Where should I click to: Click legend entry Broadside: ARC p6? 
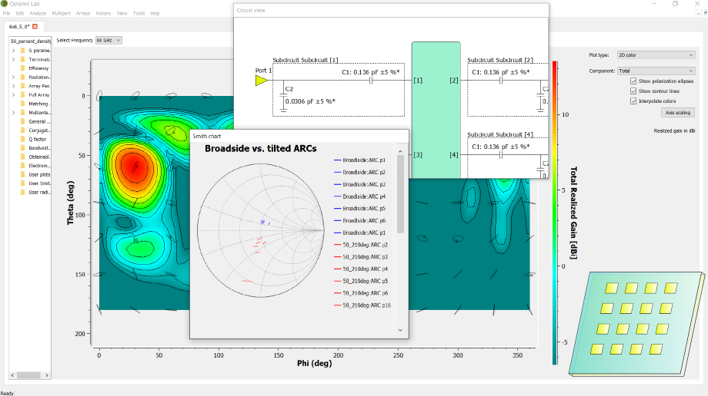(360, 221)
